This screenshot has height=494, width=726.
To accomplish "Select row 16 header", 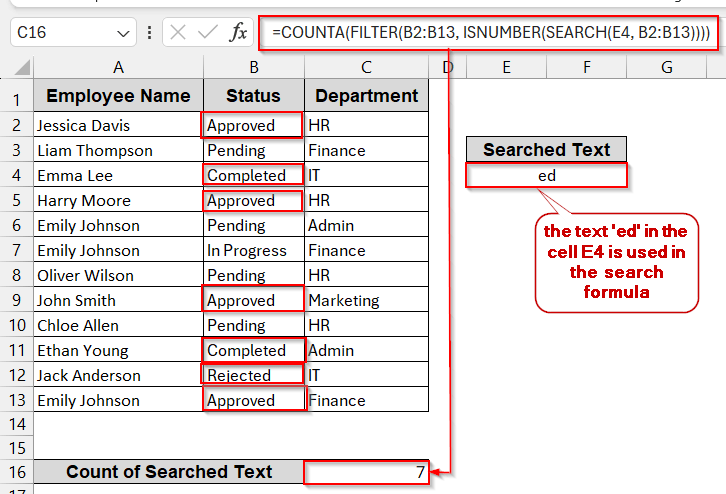I will [x=16, y=472].
